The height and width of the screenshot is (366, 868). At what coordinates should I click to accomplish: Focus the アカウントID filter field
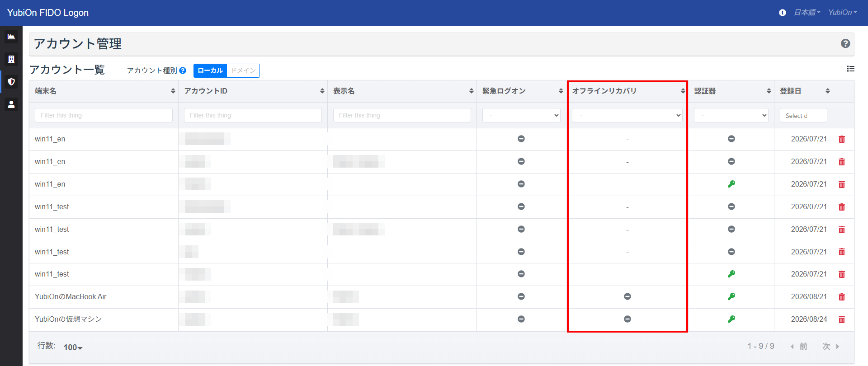(x=253, y=115)
